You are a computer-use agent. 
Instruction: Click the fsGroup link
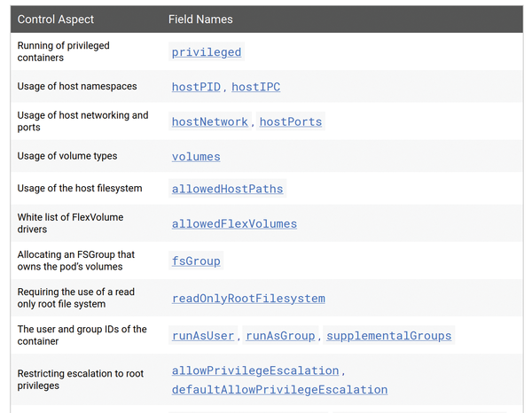[196, 261]
